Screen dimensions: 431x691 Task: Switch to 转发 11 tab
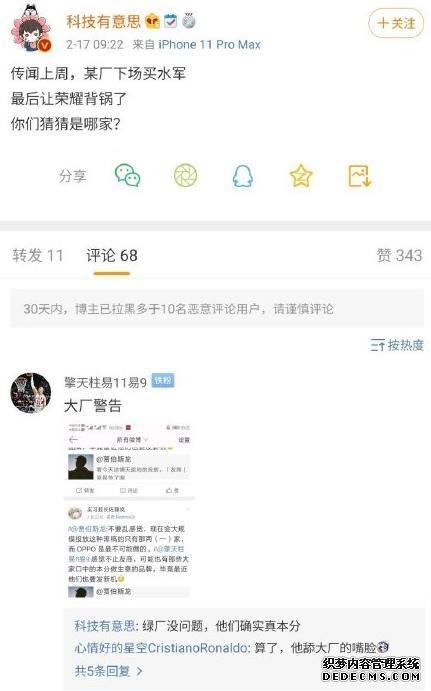pos(37,255)
